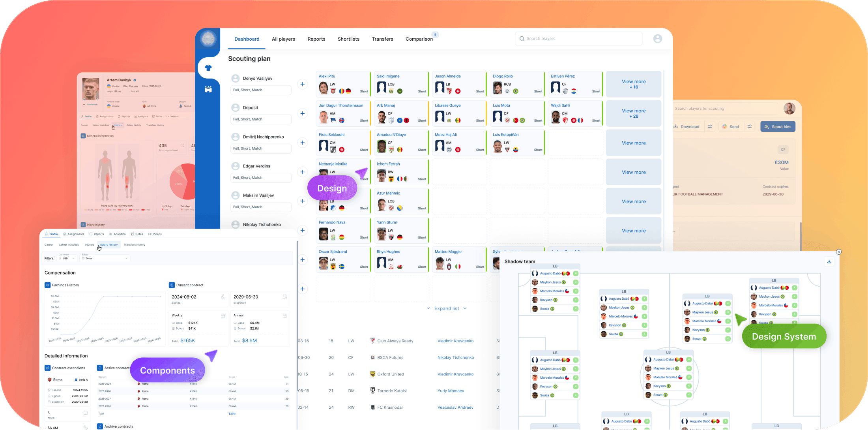Click the Weekly calendar icon in Current contract

[223, 315]
